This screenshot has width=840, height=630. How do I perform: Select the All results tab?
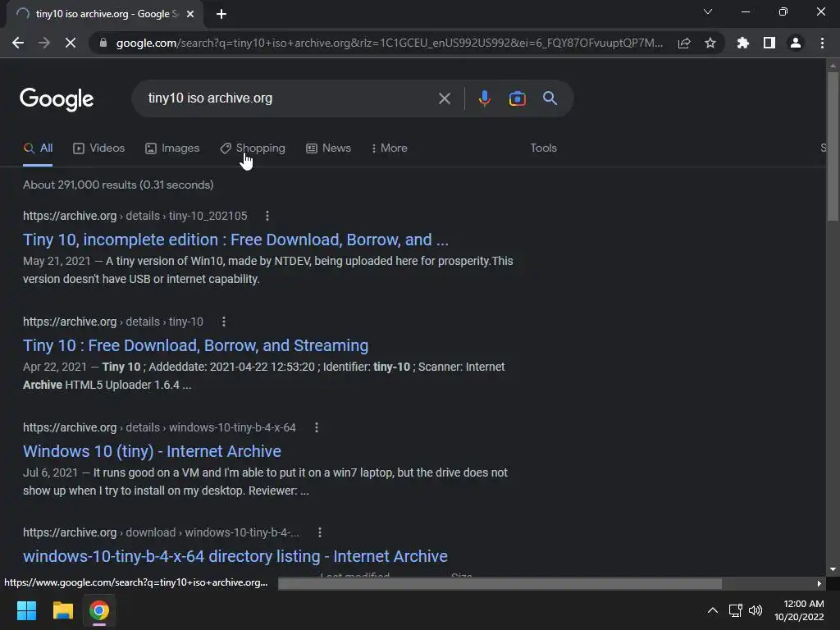pyautogui.click(x=38, y=148)
